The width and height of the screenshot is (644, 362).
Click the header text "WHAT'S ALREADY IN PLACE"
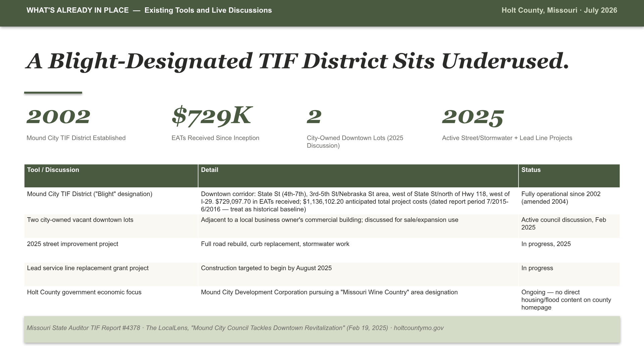click(78, 10)
